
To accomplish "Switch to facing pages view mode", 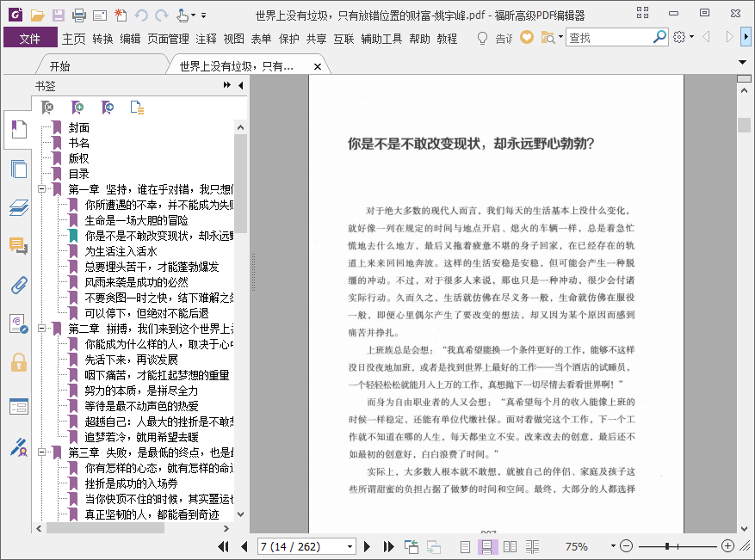I will click(510, 546).
